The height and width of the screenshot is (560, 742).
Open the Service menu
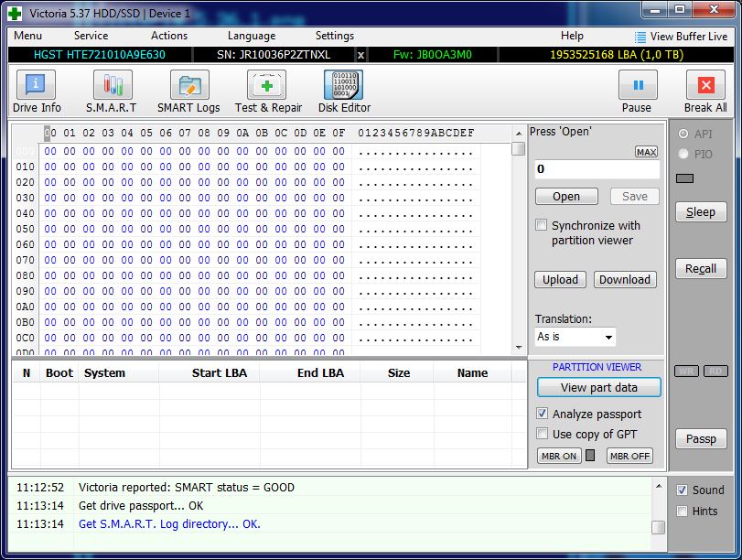click(91, 36)
